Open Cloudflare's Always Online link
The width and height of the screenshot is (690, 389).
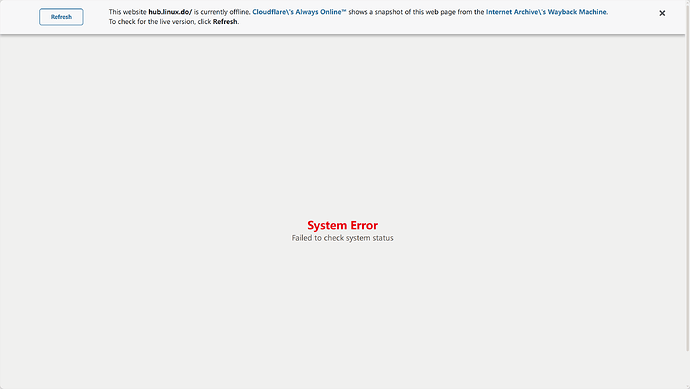click(x=299, y=12)
